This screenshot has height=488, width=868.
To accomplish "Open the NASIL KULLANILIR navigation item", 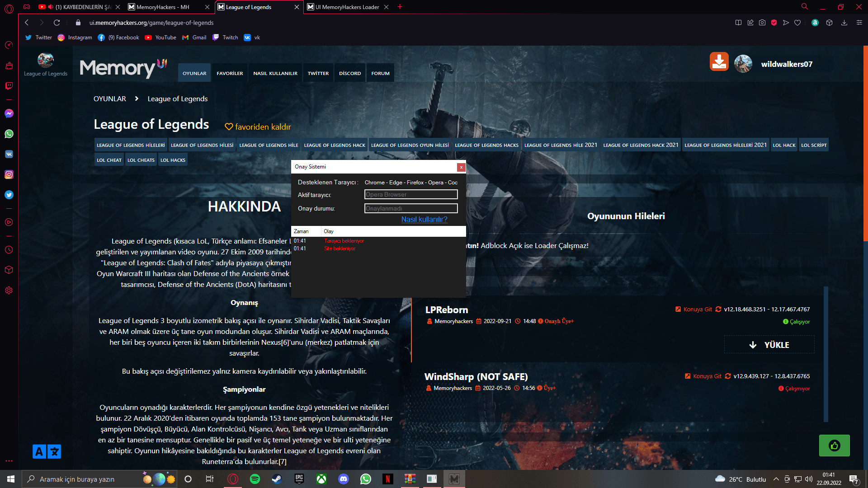I will point(275,73).
